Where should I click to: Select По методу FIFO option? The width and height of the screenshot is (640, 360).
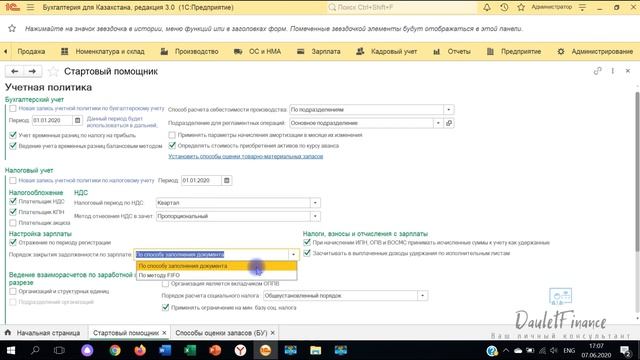217,275
